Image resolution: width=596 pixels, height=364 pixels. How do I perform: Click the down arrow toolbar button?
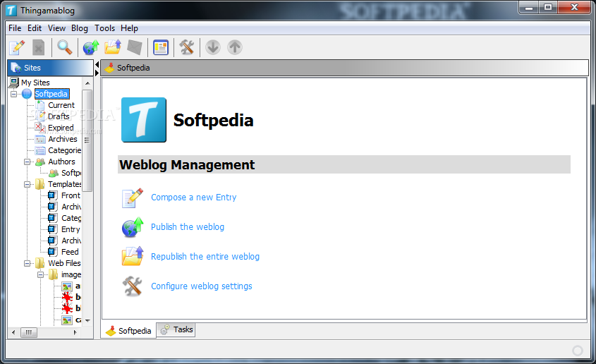pyautogui.click(x=213, y=47)
